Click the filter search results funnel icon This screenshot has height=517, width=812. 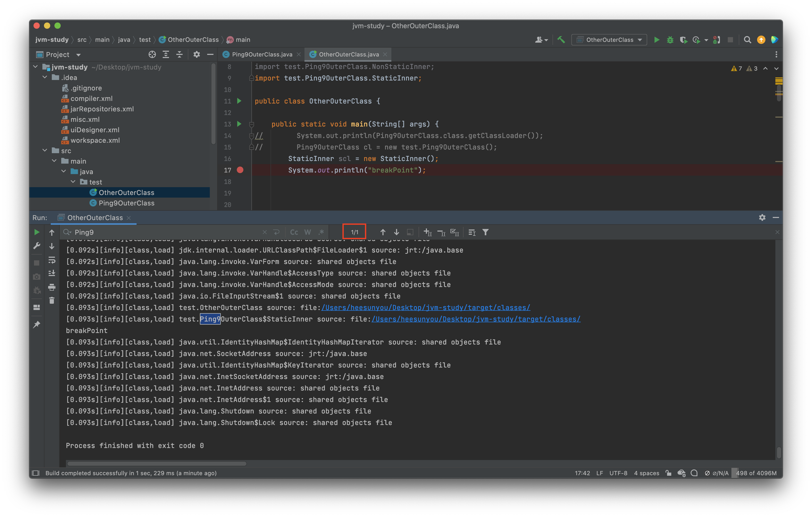(485, 232)
